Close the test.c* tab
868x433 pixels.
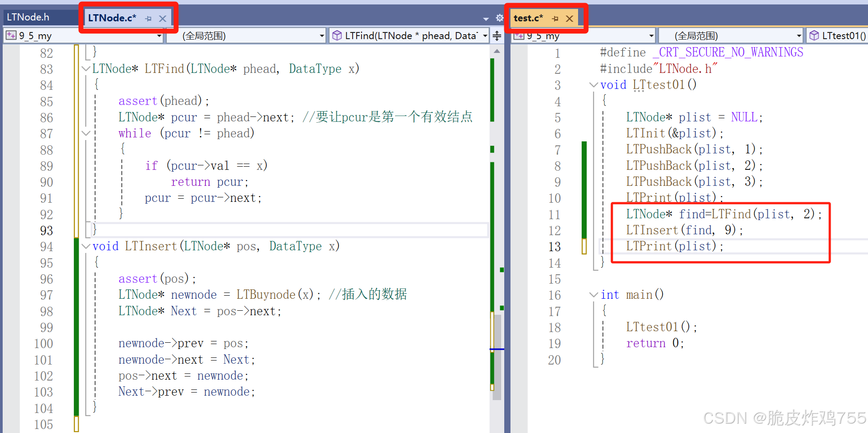tap(569, 19)
